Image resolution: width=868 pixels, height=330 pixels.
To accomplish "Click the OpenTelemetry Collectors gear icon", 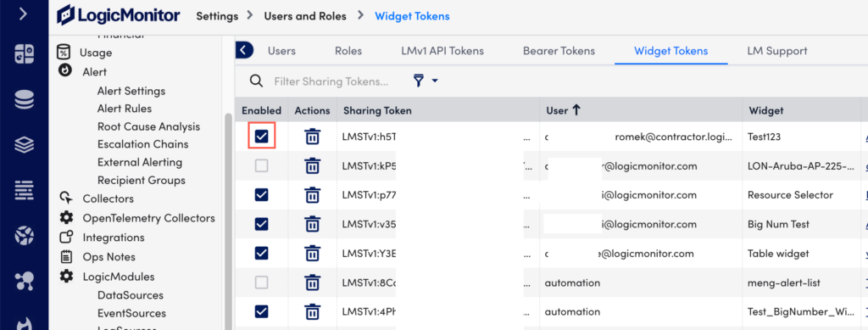I will [x=66, y=218].
